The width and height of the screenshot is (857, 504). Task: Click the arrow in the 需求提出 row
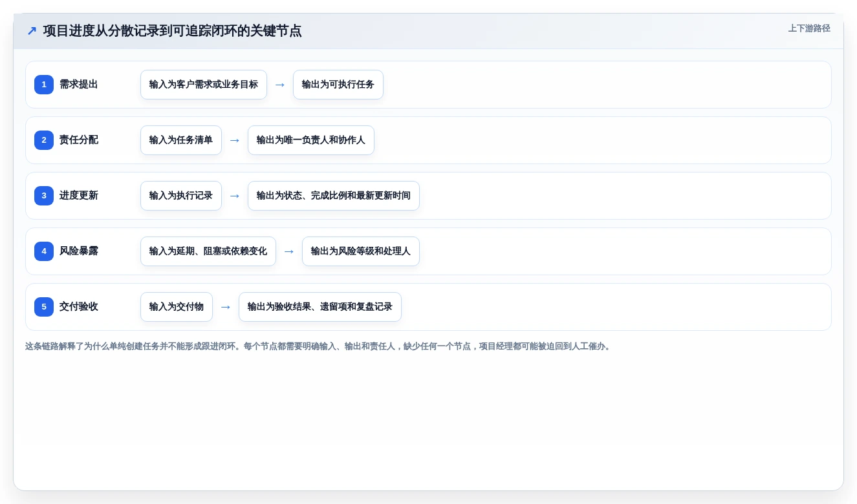[x=280, y=85]
